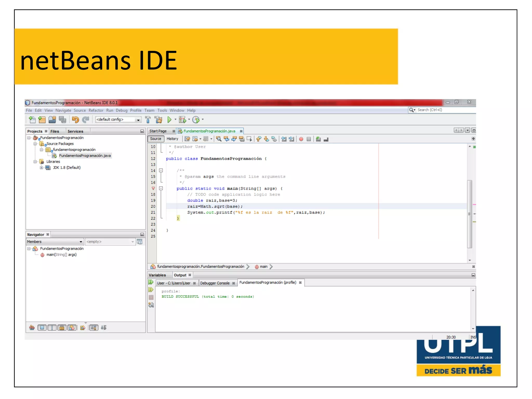Start macro recording red circle button
This screenshot has height=399, width=532.
click(x=301, y=139)
